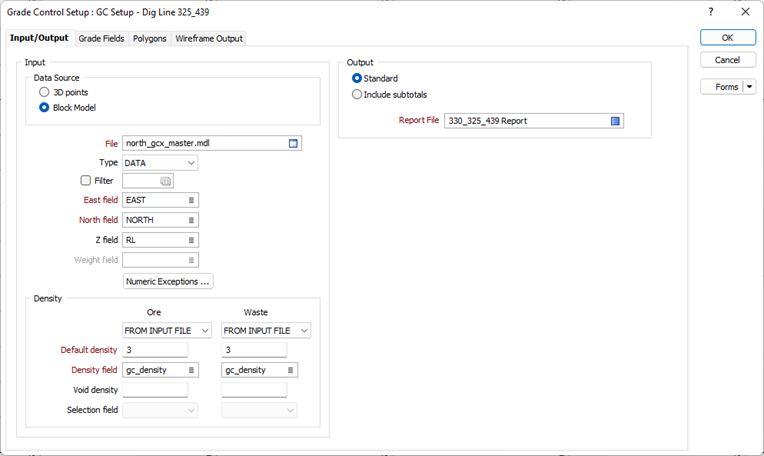Screen dimensions: 764x456
Task: Open the filter editor icon beside Filter
Action: pyautogui.click(x=166, y=181)
